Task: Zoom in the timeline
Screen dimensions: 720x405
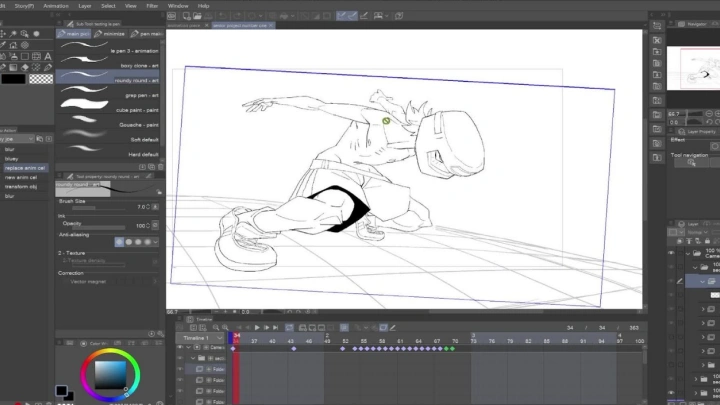Action: pyautogui.click(x=225, y=327)
